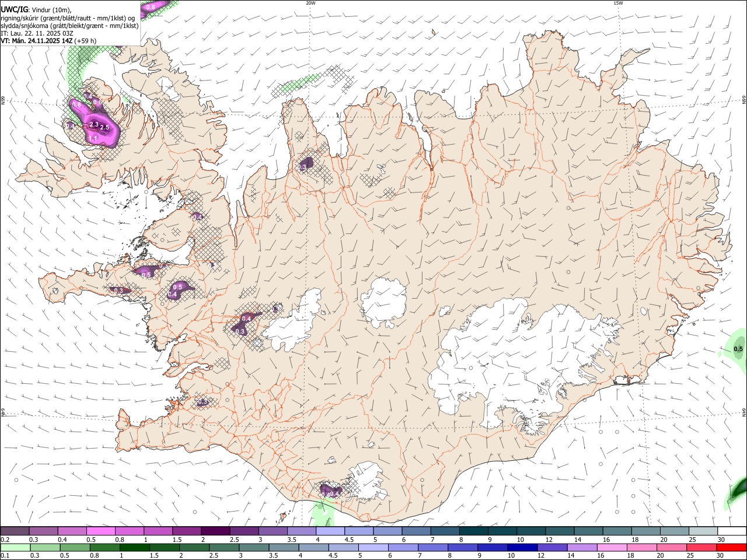Click the '(+59 h)' forecast offset text

click(x=86, y=41)
